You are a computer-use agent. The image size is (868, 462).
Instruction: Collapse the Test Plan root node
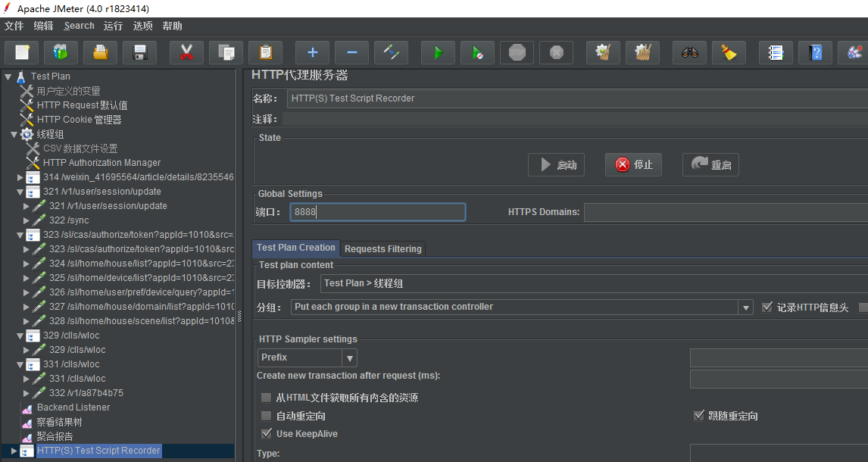(x=8, y=76)
